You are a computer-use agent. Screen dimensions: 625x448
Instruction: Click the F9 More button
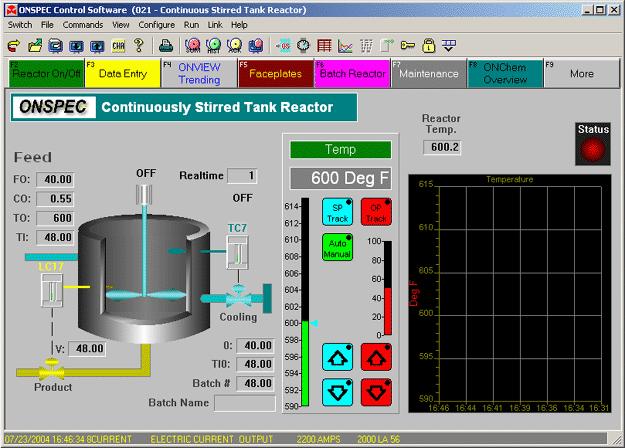[582, 73]
